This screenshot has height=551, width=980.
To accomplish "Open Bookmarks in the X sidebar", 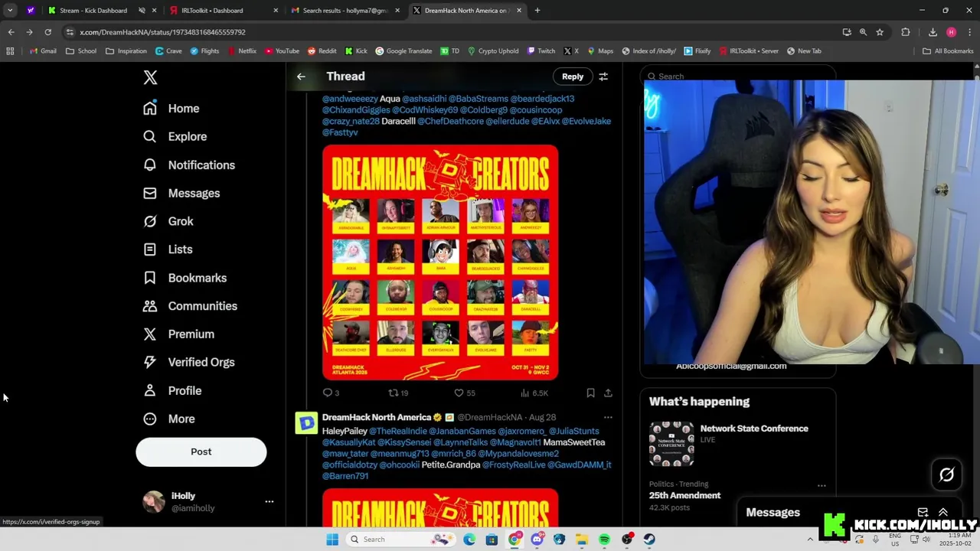I will pyautogui.click(x=185, y=278).
